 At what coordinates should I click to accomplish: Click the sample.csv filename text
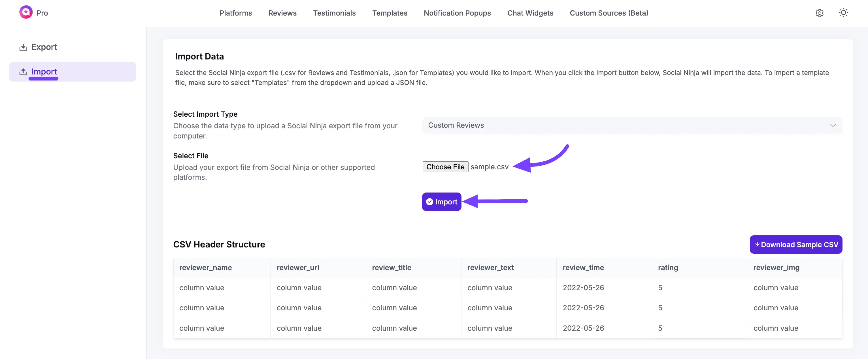pyautogui.click(x=489, y=167)
